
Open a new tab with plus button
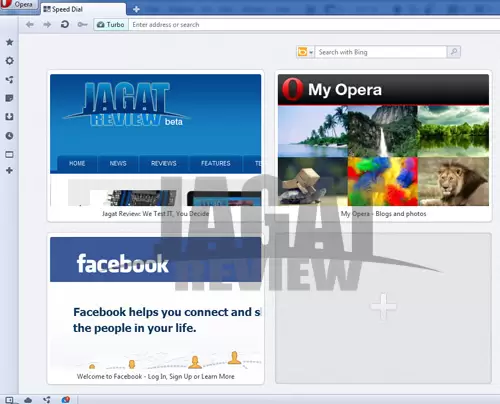tap(136, 9)
